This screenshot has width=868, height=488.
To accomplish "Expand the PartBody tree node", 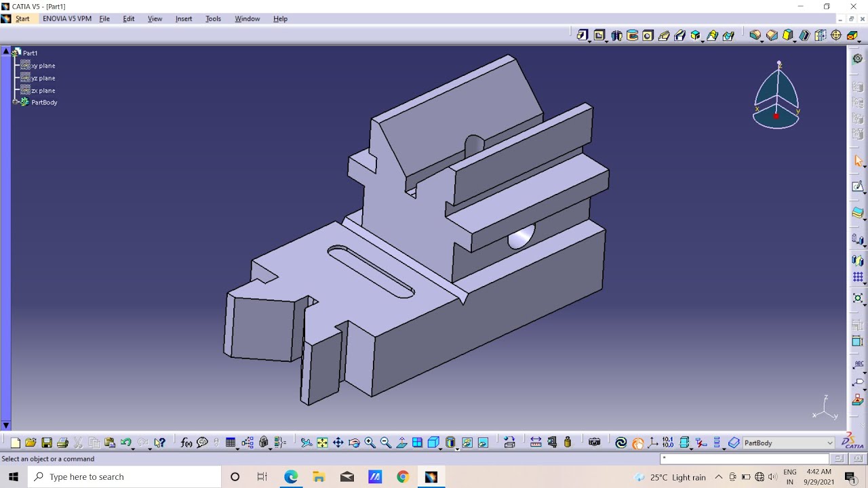I will pyautogui.click(x=16, y=102).
